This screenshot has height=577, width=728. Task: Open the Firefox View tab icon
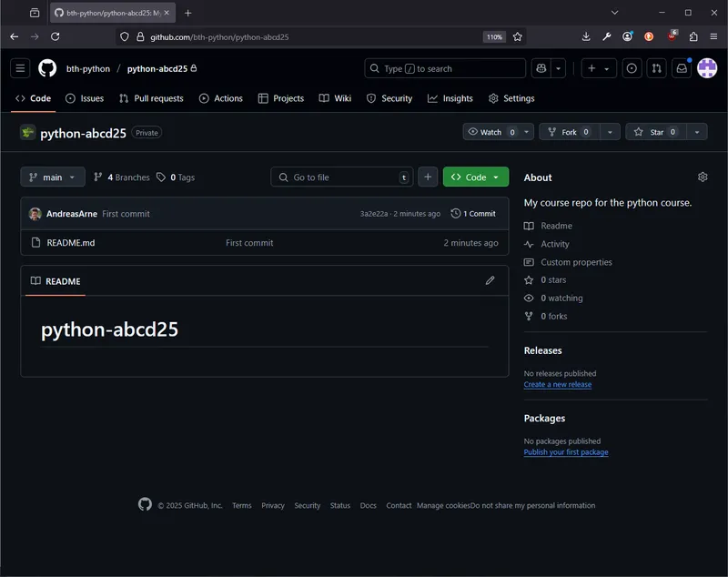35,13
